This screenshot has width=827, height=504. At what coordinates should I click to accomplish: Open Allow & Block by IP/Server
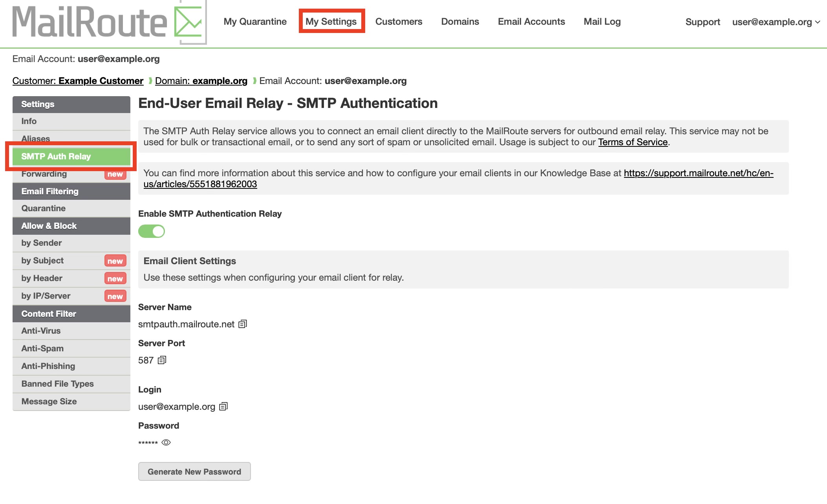pyautogui.click(x=46, y=296)
